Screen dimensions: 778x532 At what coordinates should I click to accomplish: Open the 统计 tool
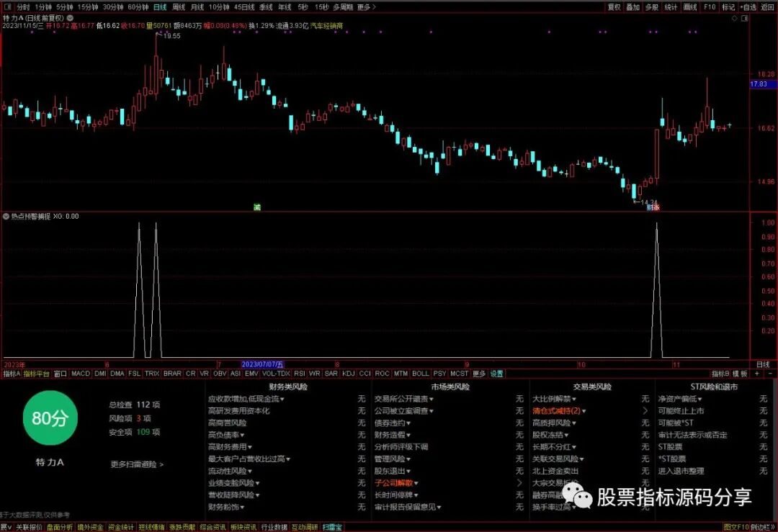pyautogui.click(x=671, y=7)
